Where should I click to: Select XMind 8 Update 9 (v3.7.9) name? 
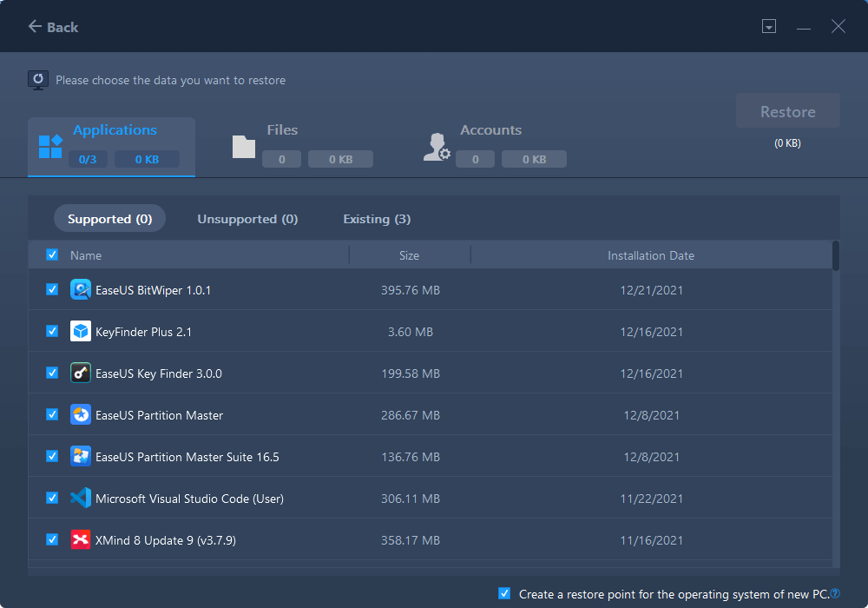point(166,540)
